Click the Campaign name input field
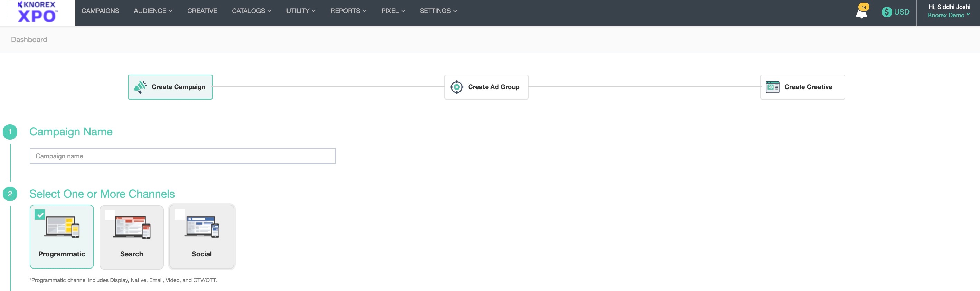This screenshot has width=980, height=291. click(x=182, y=156)
